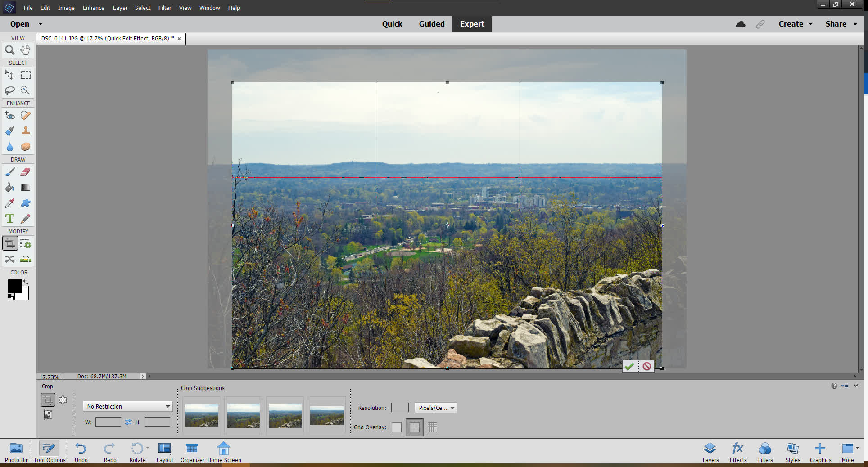Click the Undo button
The width and height of the screenshot is (868, 467).
(81, 452)
